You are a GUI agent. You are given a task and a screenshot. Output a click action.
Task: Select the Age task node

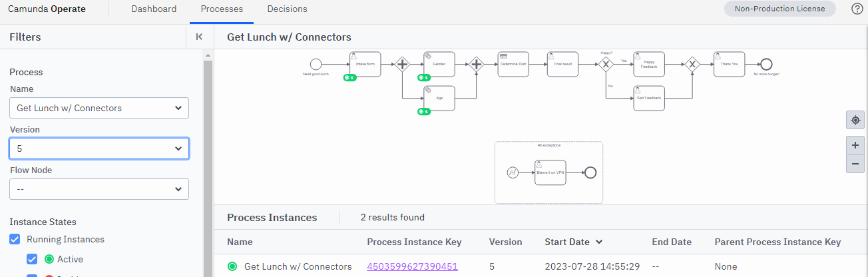[439, 99]
